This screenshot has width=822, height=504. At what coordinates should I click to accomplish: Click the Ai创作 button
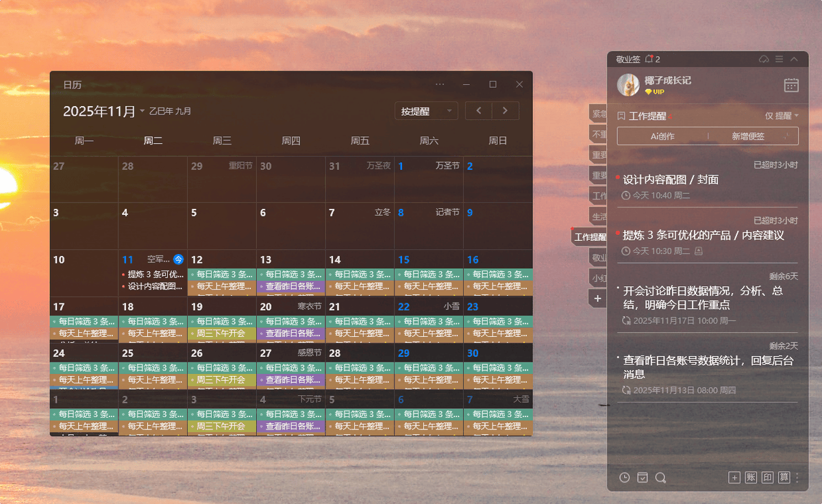click(x=662, y=136)
